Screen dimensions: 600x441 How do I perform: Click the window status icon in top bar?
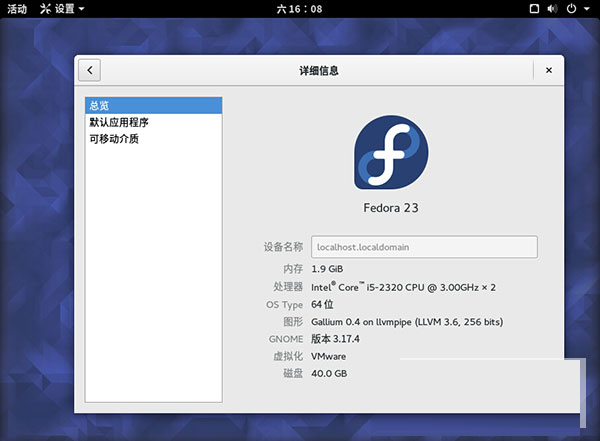point(534,8)
